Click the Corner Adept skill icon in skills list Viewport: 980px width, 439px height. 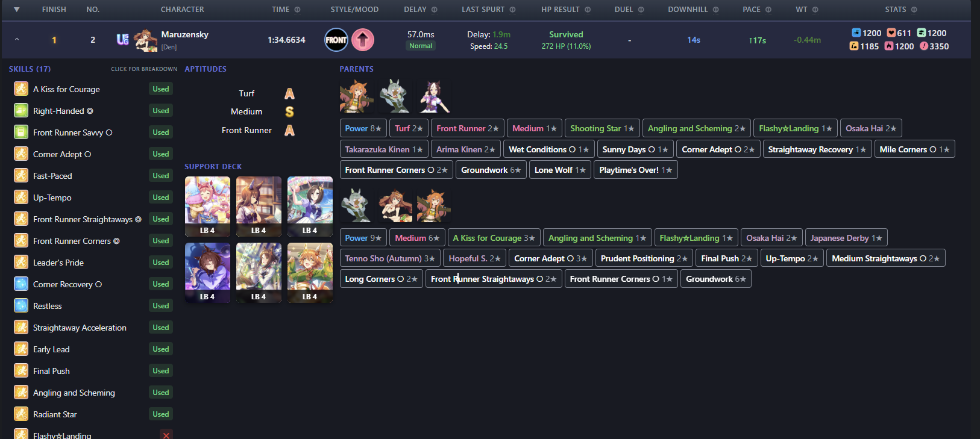coord(21,154)
